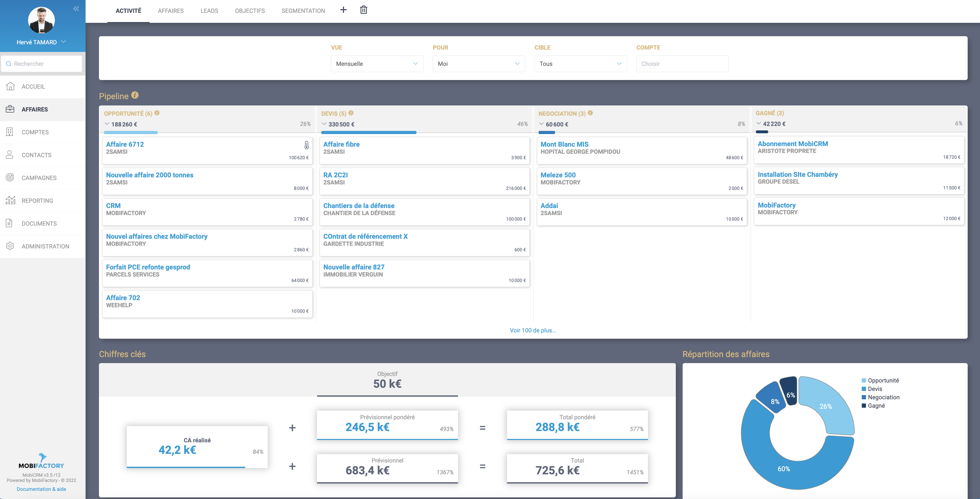
Task: Click the thermometer icon on Affaire 6712
Action: pyautogui.click(x=306, y=145)
